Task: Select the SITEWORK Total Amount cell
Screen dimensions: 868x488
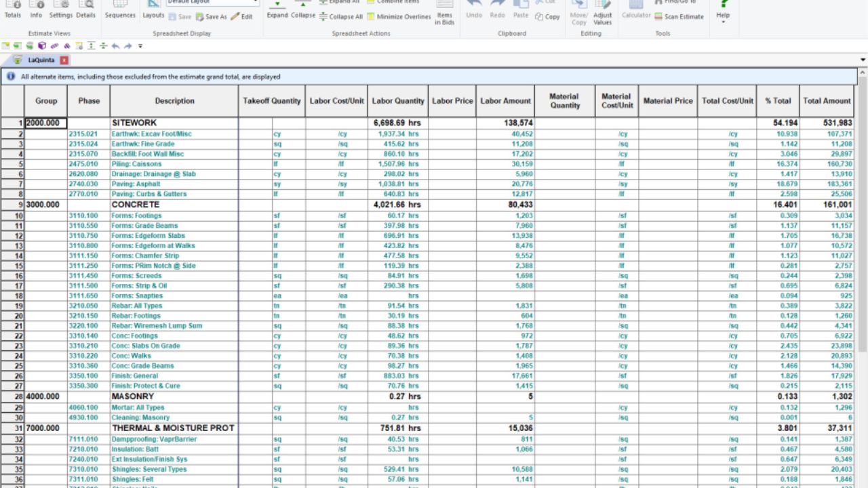Action: point(826,123)
